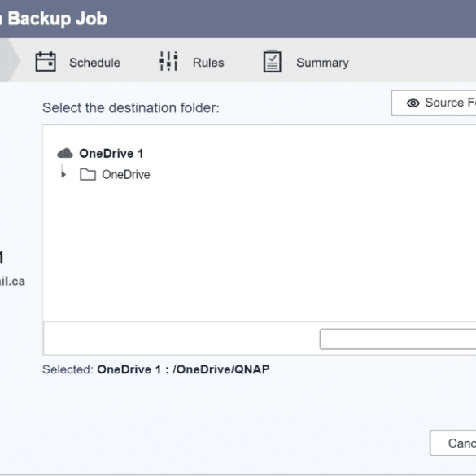Click the Summary clipboard icon

(x=273, y=61)
